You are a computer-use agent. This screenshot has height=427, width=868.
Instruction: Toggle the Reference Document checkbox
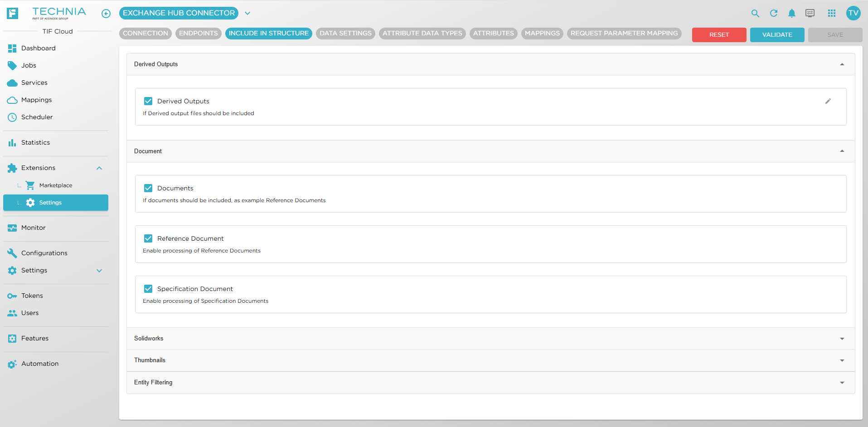pyautogui.click(x=148, y=238)
